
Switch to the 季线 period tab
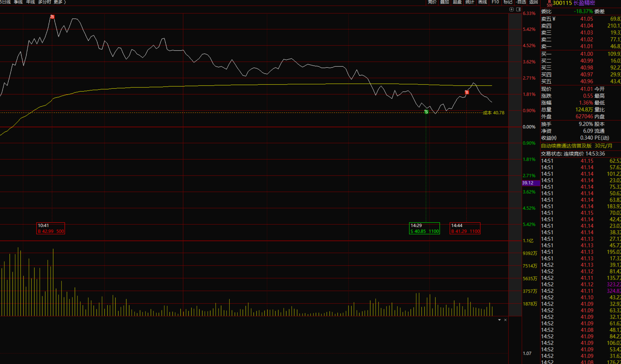click(18, 2)
